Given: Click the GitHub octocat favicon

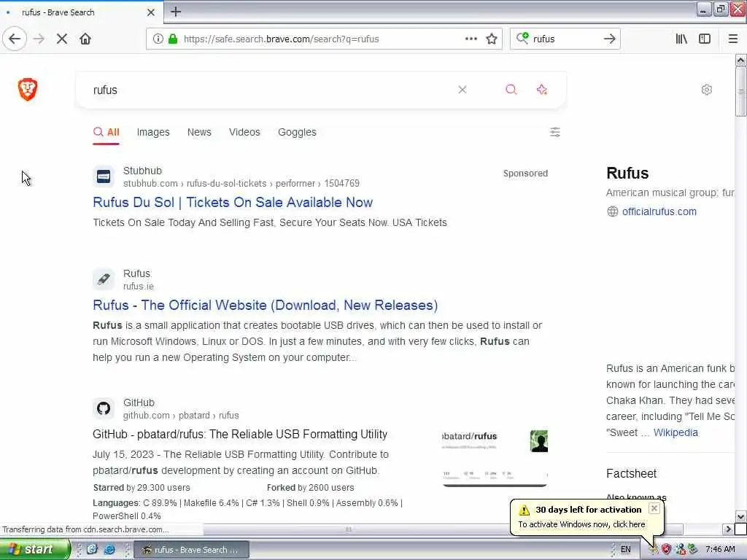Looking at the screenshot, I should pyautogui.click(x=104, y=408).
